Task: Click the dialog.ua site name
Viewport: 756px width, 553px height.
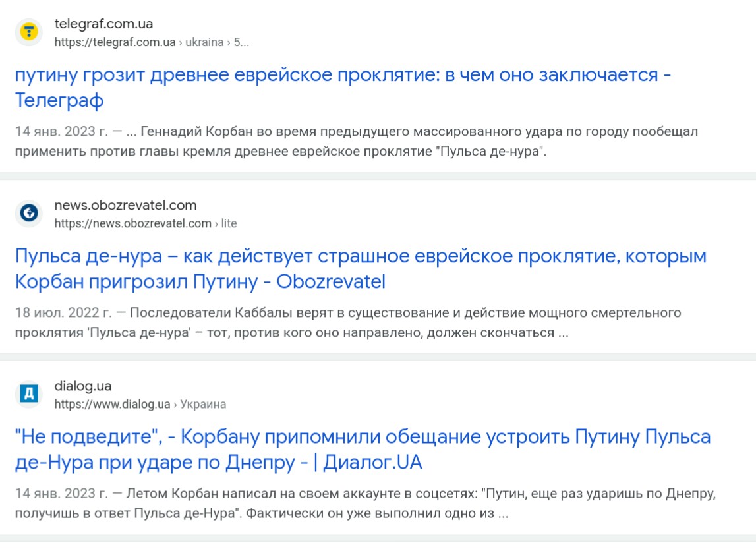Action: [83, 386]
